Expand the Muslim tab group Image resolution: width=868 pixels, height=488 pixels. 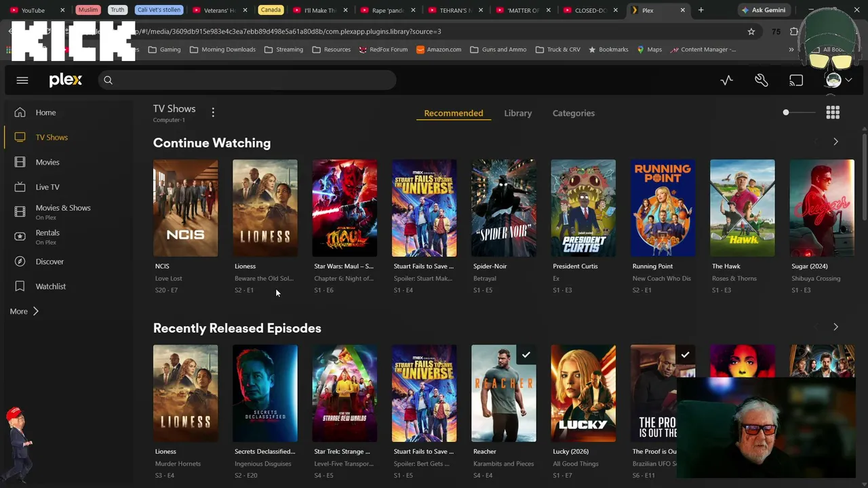(88, 10)
